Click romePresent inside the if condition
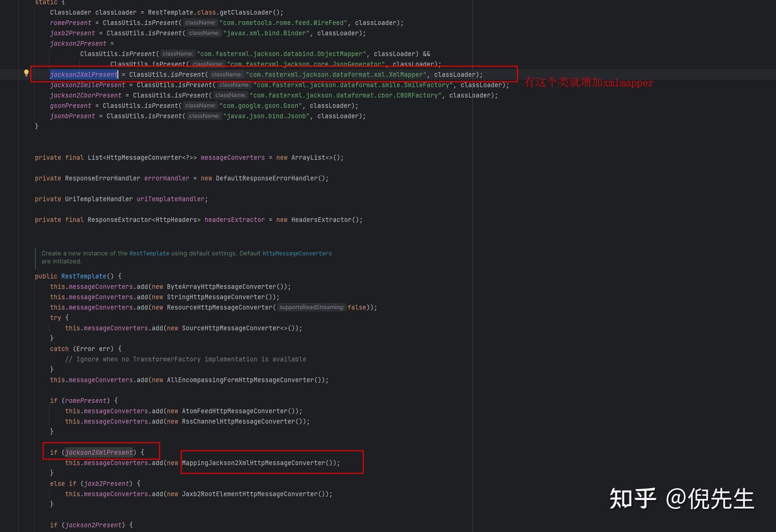Screen dimensions: 776x532 (x=86, y=401)
